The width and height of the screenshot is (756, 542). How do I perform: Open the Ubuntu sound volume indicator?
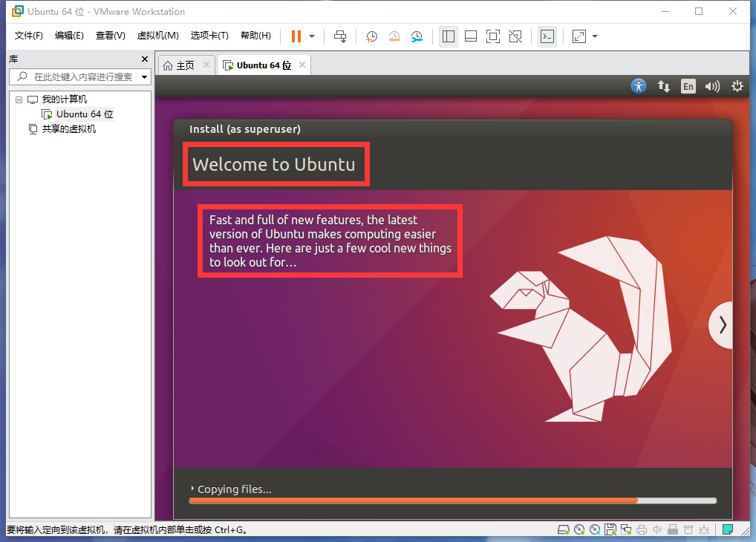click(x=712, y=86)
